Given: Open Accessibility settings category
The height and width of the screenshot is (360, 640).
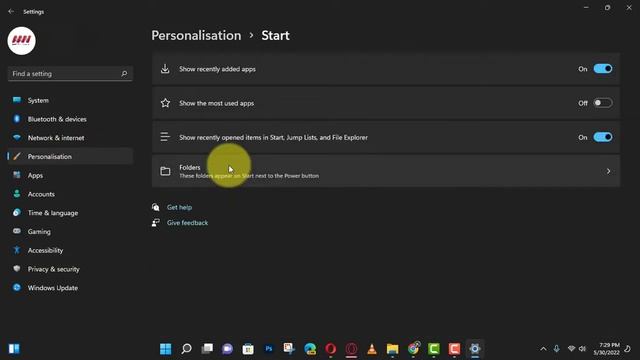Looking at the screenshot, I should click(70, 251).
